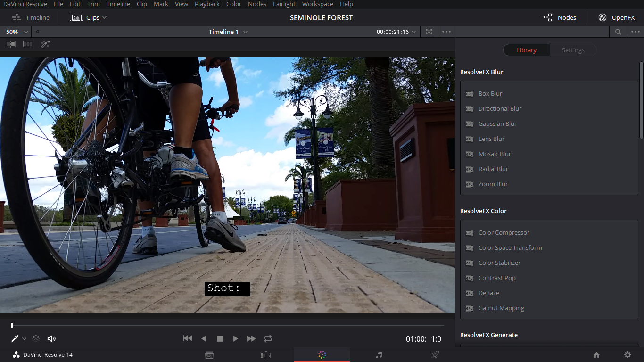Open the Workspace menu
Image resolution: width=644 pixels, height=362 pixels.
tap(318, 4)
